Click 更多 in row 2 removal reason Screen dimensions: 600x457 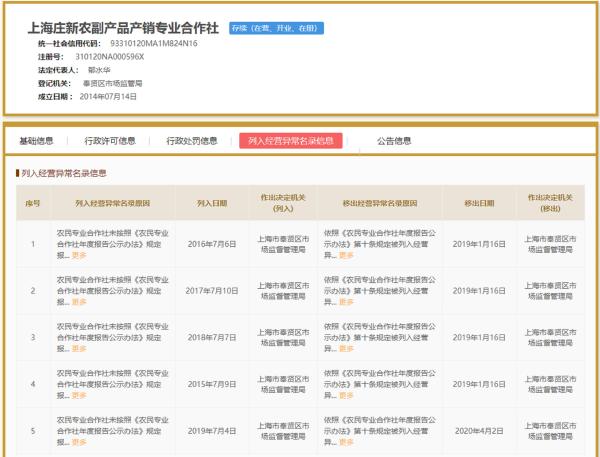click(x=345, y=302)
